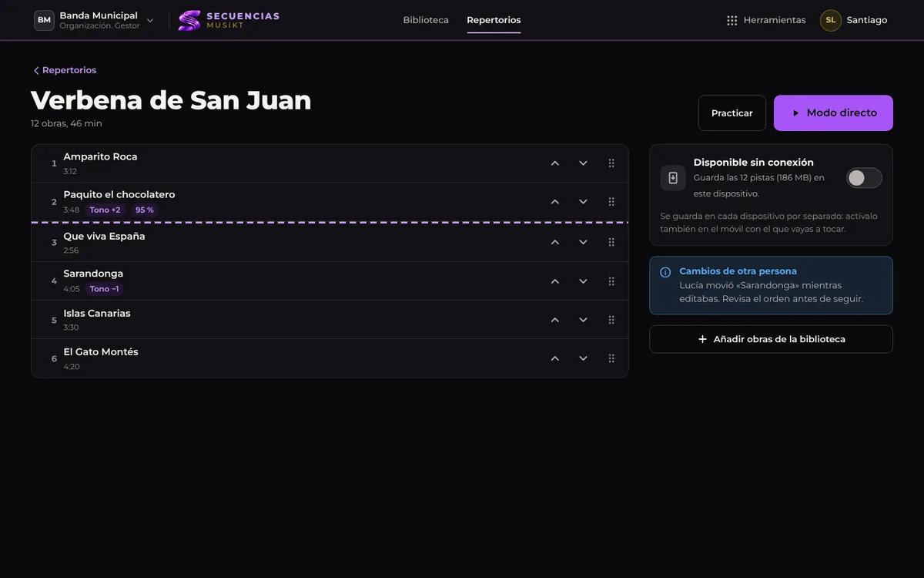The width and height of the screenshot is (924, 578).
Task: Move El Gato Montés up
Action: (x=554, y=358)
